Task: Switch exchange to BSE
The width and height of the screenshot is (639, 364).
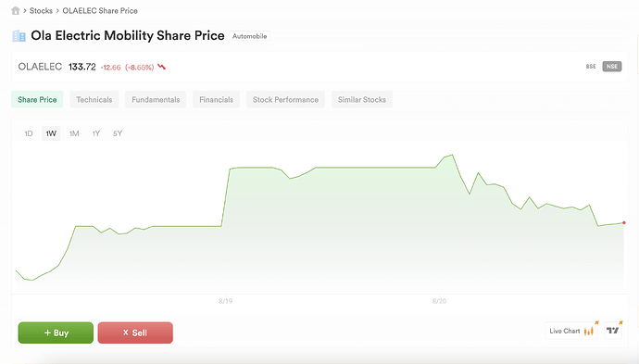Action: [591, 67]
